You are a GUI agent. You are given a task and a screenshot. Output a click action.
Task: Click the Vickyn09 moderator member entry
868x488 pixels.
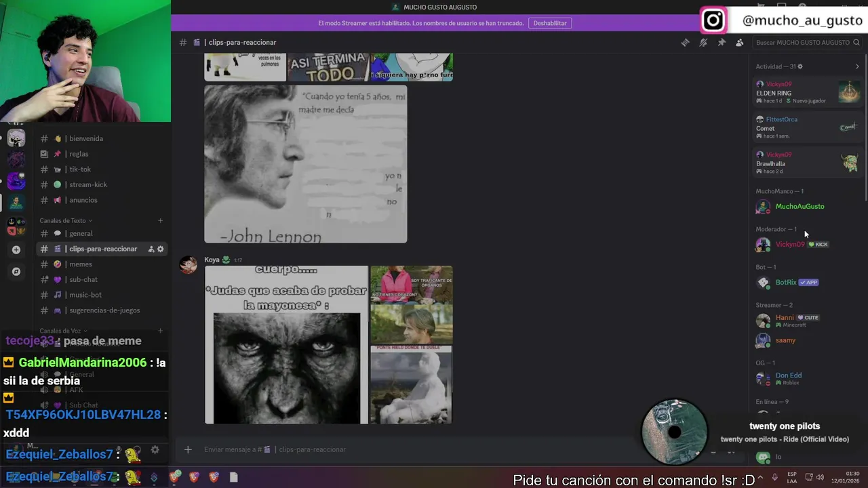(x=808, y=245)
